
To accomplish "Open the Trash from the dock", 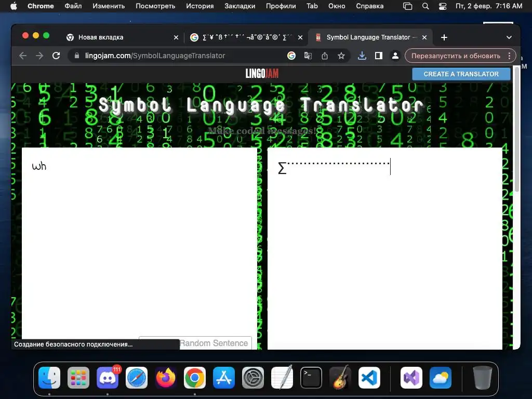I will 483,378.
